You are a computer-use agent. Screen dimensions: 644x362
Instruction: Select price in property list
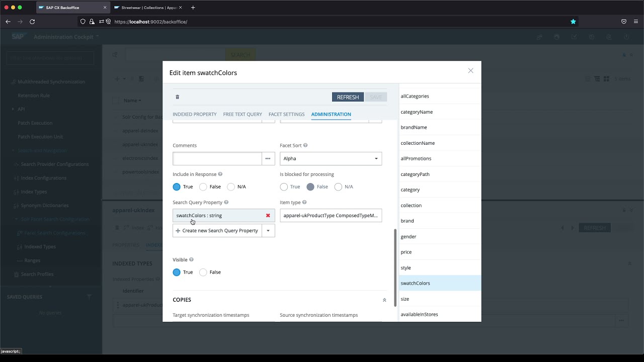click(x=440, y=252)
